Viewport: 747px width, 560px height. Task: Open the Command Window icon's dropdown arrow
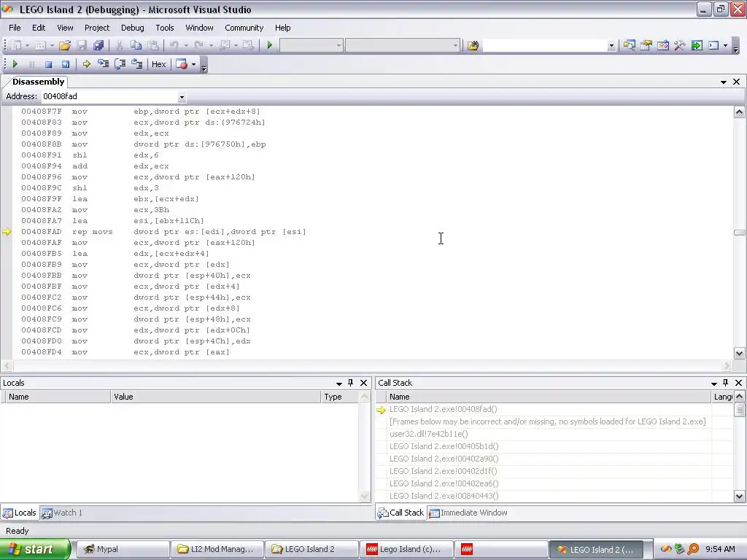click(x=725, y=46)
